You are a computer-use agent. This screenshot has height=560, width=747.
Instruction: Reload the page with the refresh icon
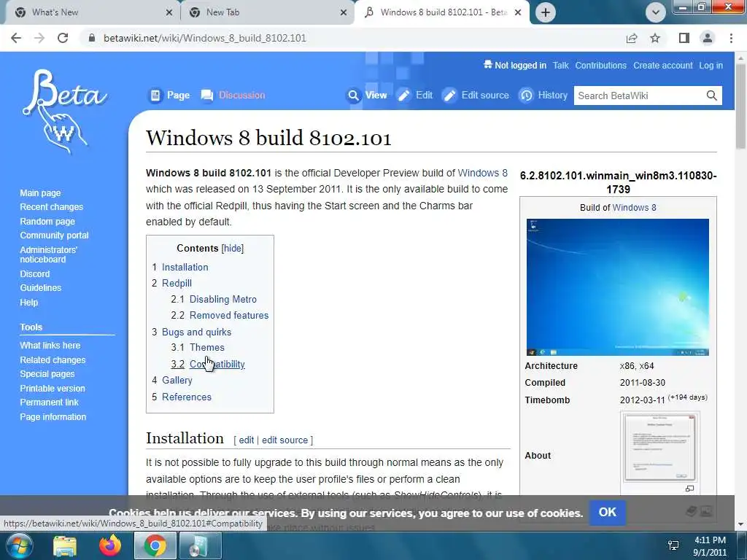pos(63,38)
